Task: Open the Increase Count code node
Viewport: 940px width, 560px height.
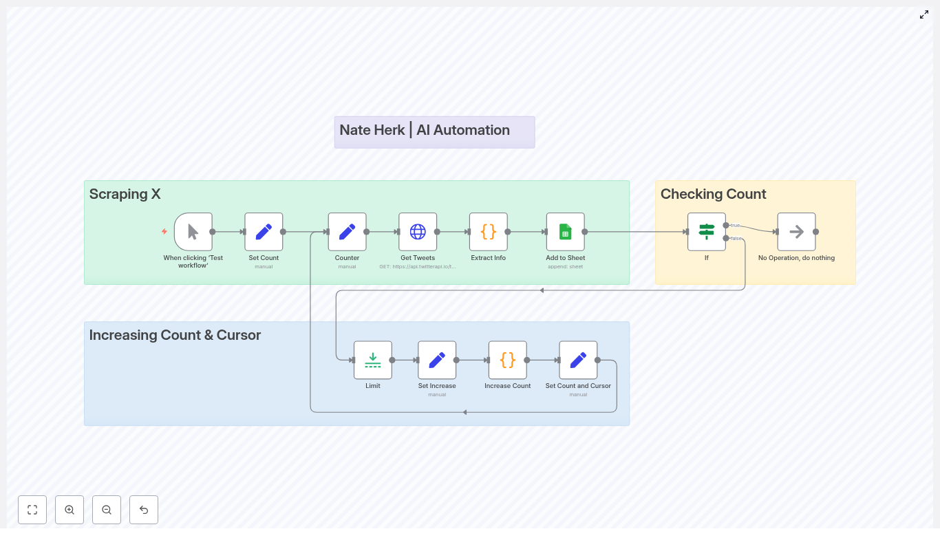Action: pos(508,360)
